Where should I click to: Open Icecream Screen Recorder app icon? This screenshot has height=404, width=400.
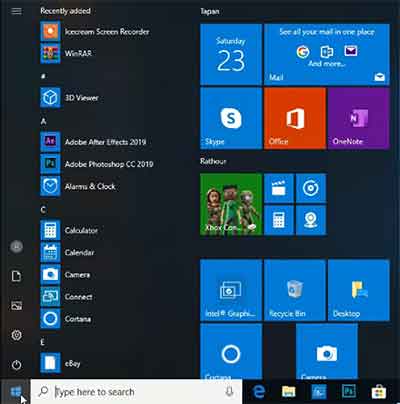[50, 31]
